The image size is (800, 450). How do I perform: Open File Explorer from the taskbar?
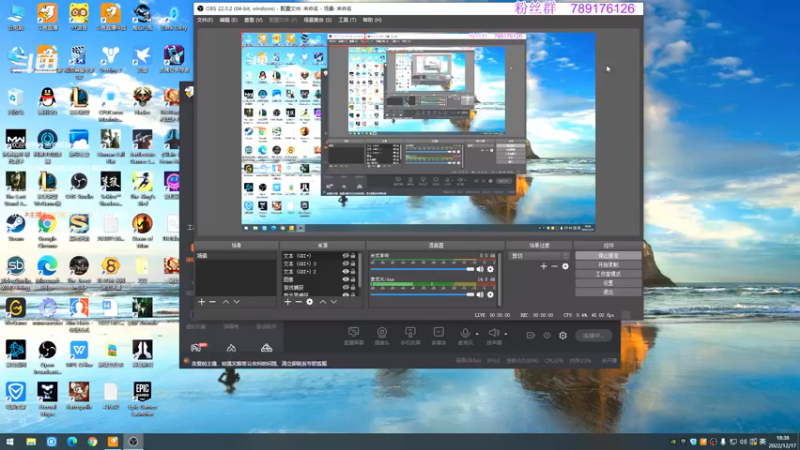31,442
